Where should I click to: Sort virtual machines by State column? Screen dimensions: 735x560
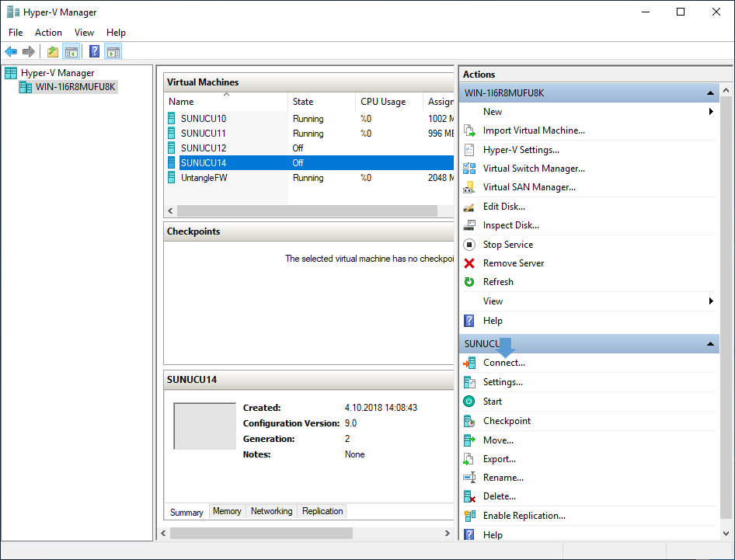pos(322,101)
